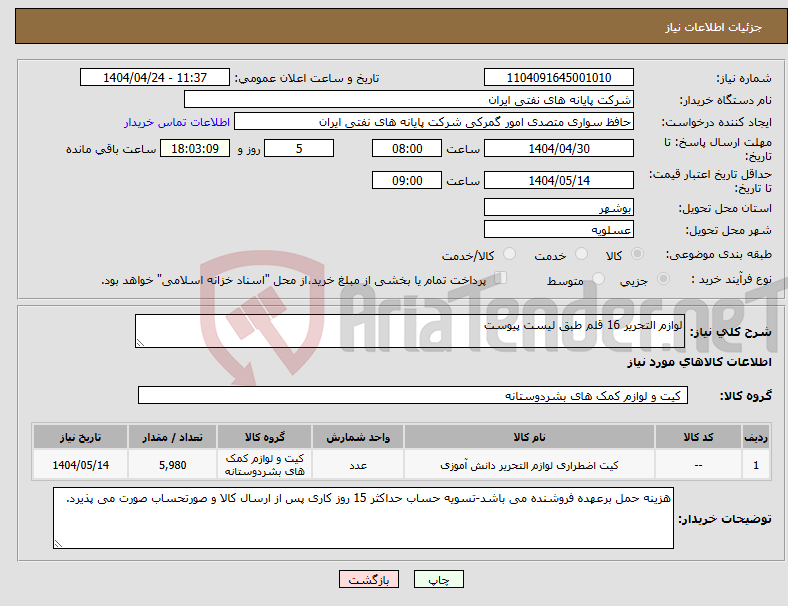The height and width of the screenshot is (606, 788).
Task: Select the متوسط purchase type radio
Action: 598,278
